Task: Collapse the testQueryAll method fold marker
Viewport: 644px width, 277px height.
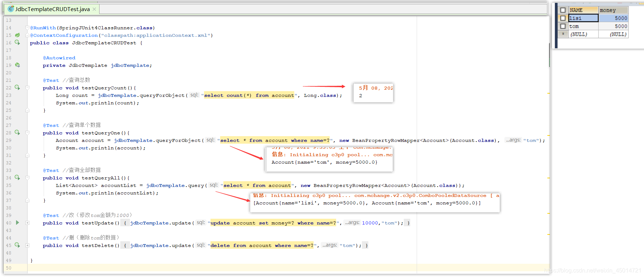Action: 27,178
